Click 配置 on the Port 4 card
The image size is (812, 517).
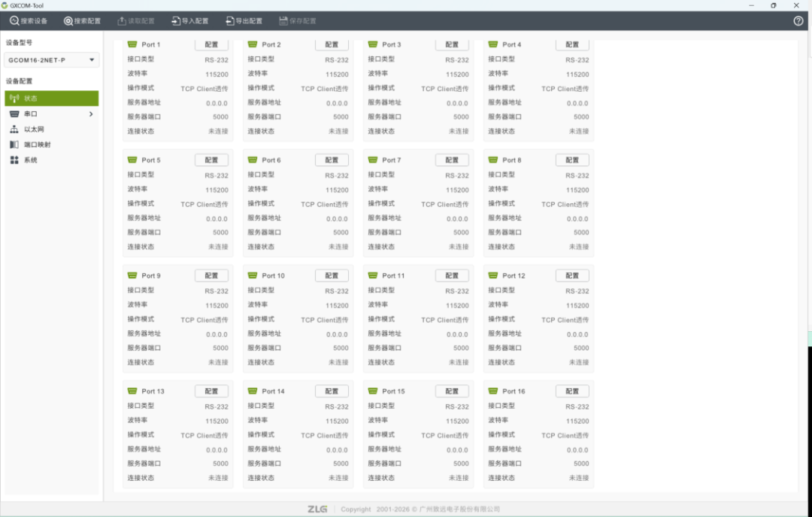point(572,44)
